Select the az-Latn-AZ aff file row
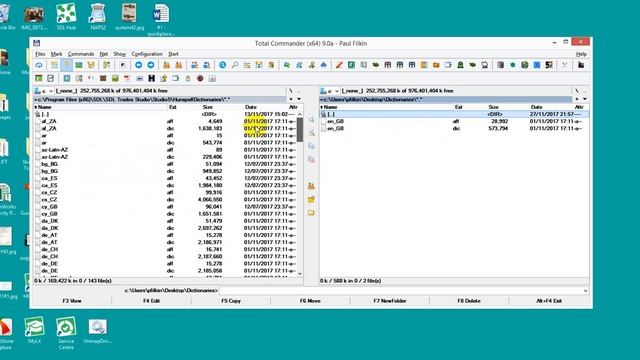This screenshot has height=360, width=640. [165, 150]
